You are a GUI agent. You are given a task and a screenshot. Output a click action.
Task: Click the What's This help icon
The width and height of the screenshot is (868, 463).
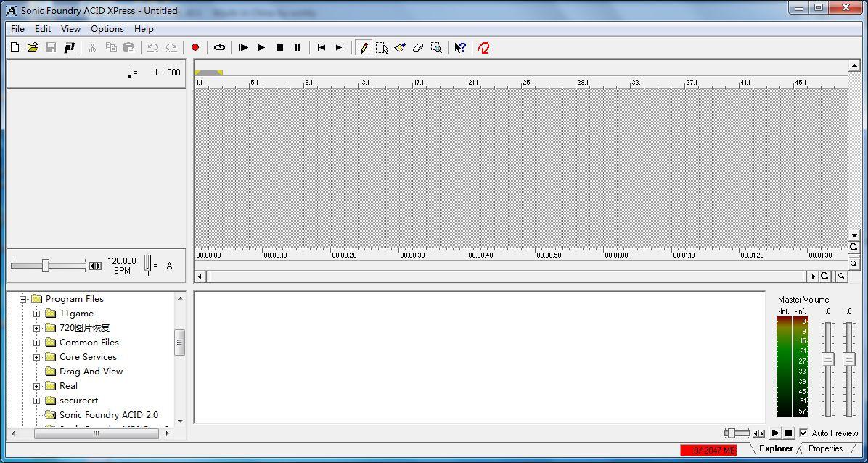pyautogui.click(x=460, y=48)
